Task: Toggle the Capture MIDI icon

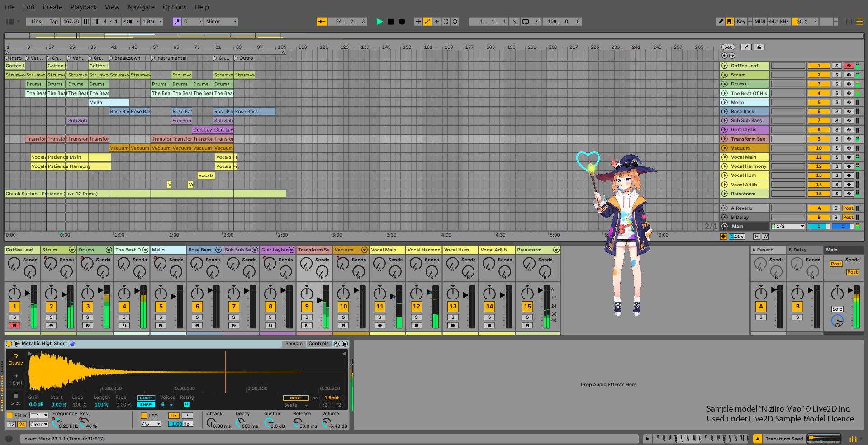Action: pyautogui.click(x=446, y=21)
